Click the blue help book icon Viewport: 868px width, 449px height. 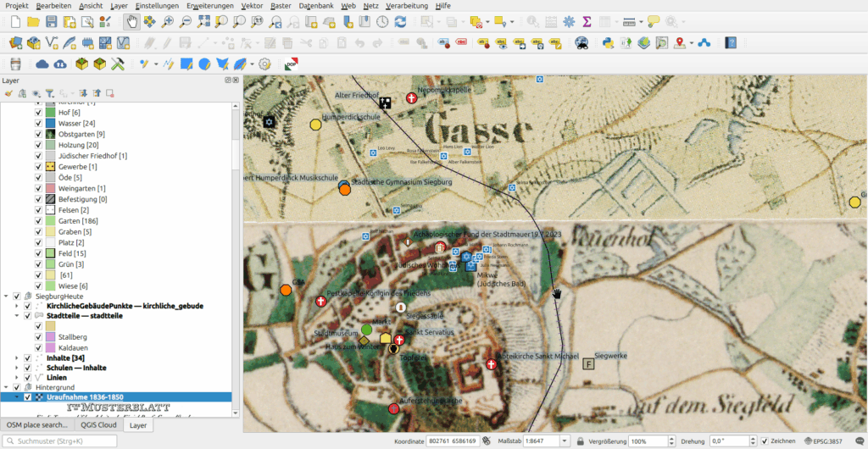[731, 42]
